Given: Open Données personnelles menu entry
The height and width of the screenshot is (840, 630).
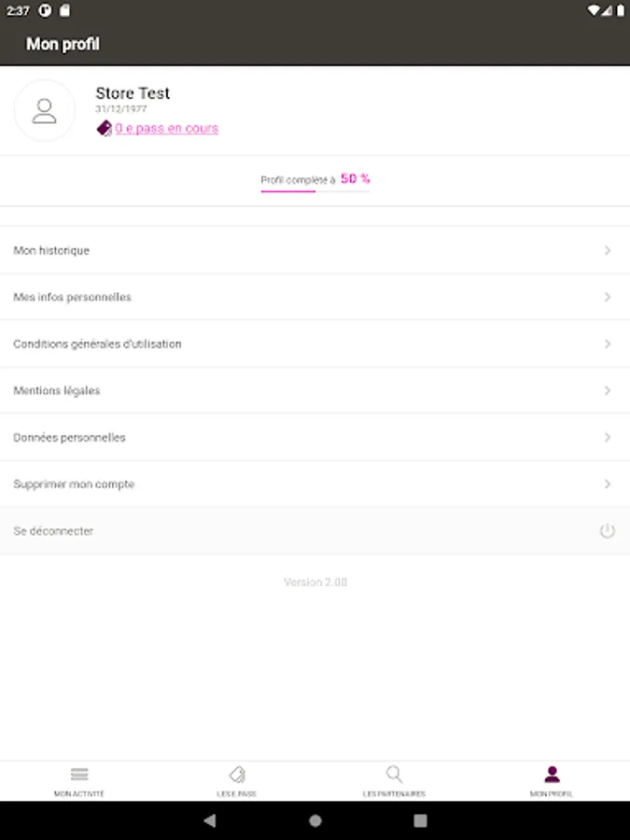Looking at the screenshot, I should pos(69,437).
